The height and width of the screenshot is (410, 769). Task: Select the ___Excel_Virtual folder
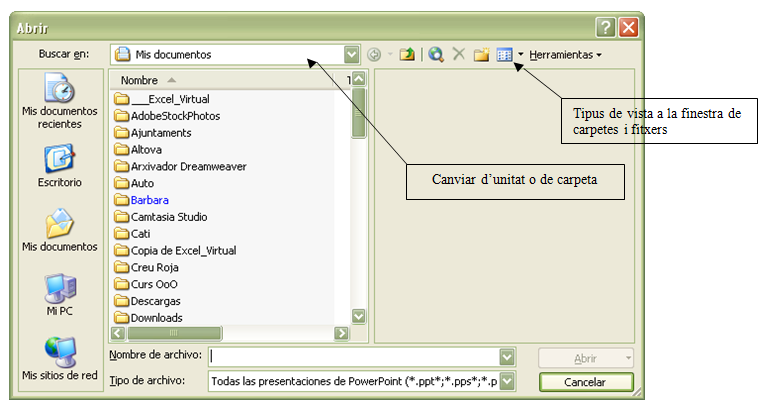(162, 99)
